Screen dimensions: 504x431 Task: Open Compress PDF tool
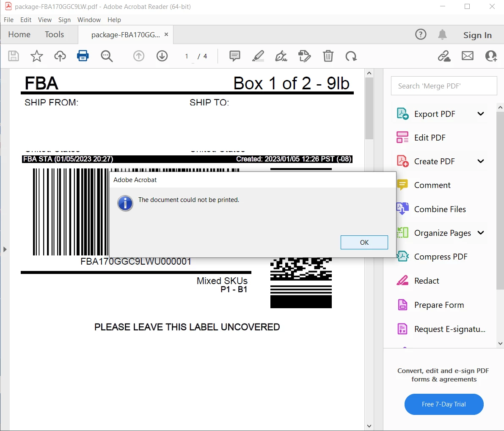click(441, 257)
